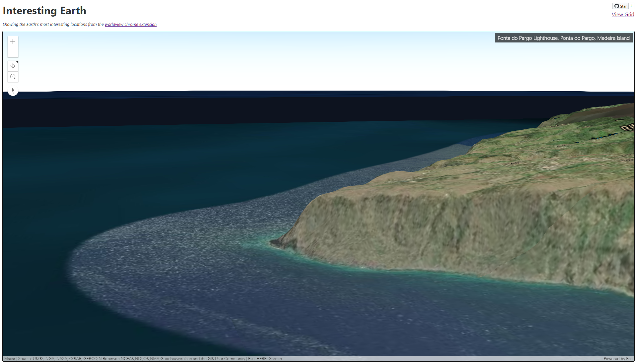The height and width of the screenshot is (364, 637).
Task: Click the Ponta do Pargo Lighthouse location banner
Action: point(563,38)
